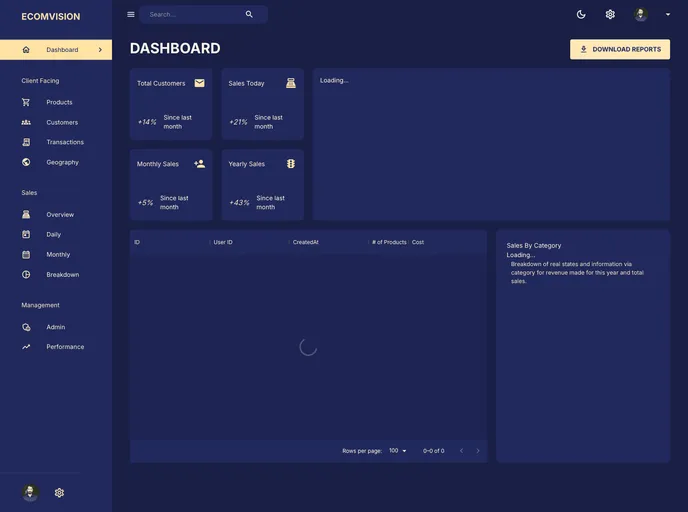Click the Sales Today register icon
The image size is (688, 512).
291,83
